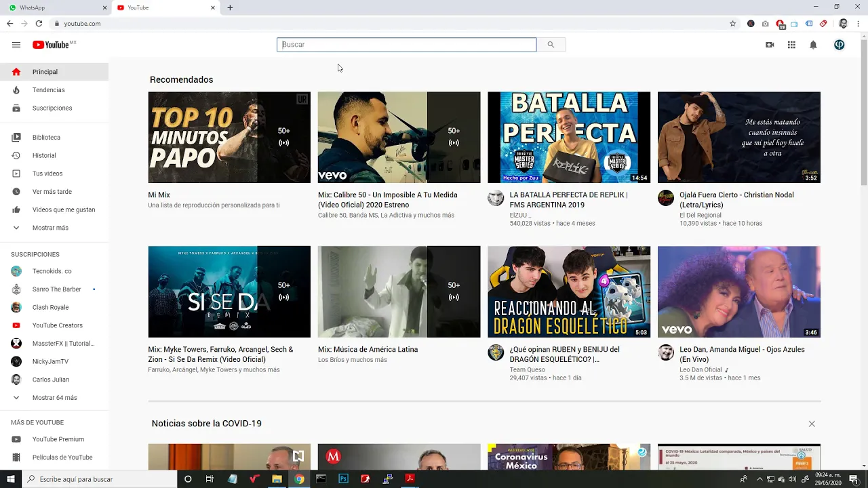Click the magnifier search button
The width and height of the screenshot is (868, 488).
551,45
